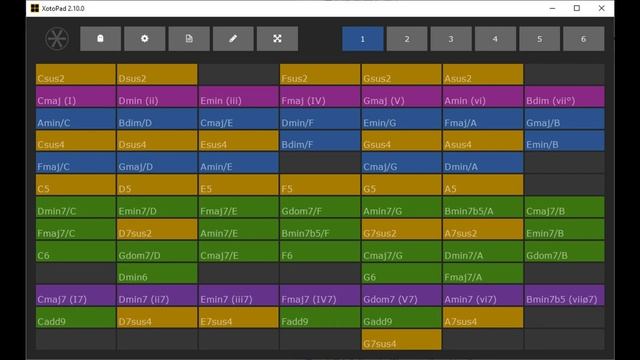Play the Amin/C chord pad
Image resolution: width=640 pixels, height=360 pixels.
tap(76, 118)
